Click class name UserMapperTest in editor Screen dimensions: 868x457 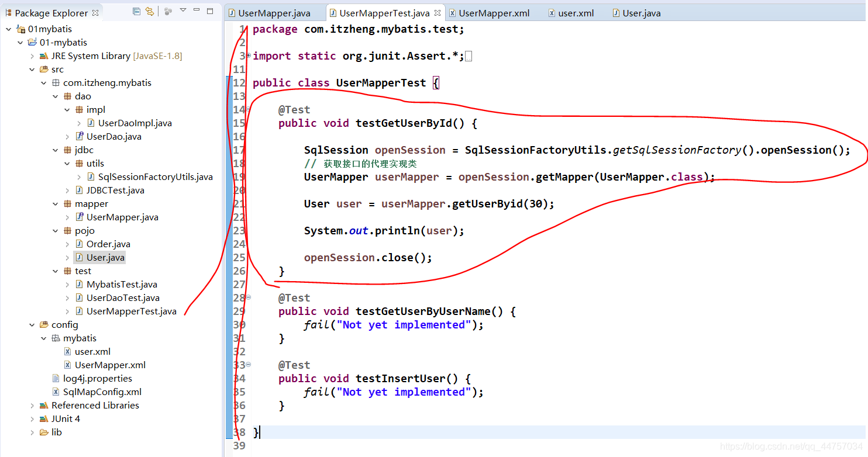pyautogui.click(x=381, y=83)
